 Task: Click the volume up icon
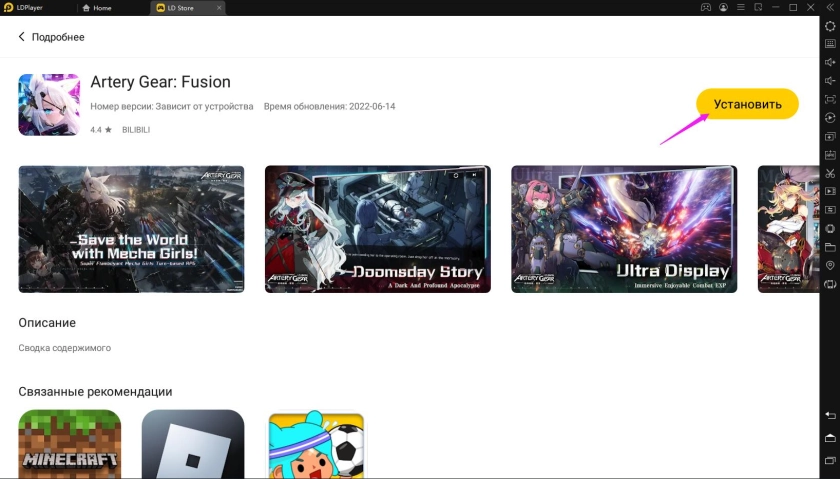(830, 62)
